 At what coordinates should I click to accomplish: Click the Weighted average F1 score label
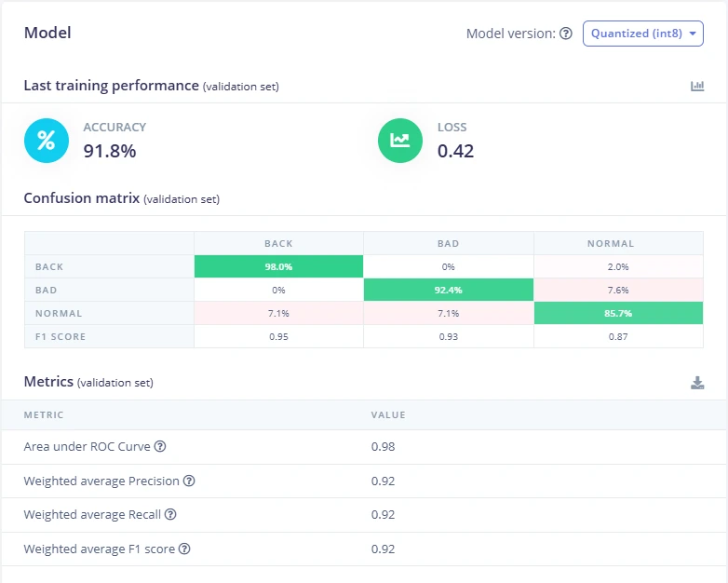[x=100, y=549]
